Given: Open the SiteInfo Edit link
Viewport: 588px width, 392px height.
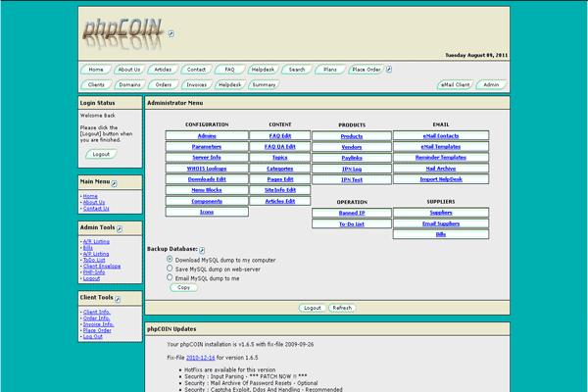Looking at the screenshot, I should tap(279, 190).
